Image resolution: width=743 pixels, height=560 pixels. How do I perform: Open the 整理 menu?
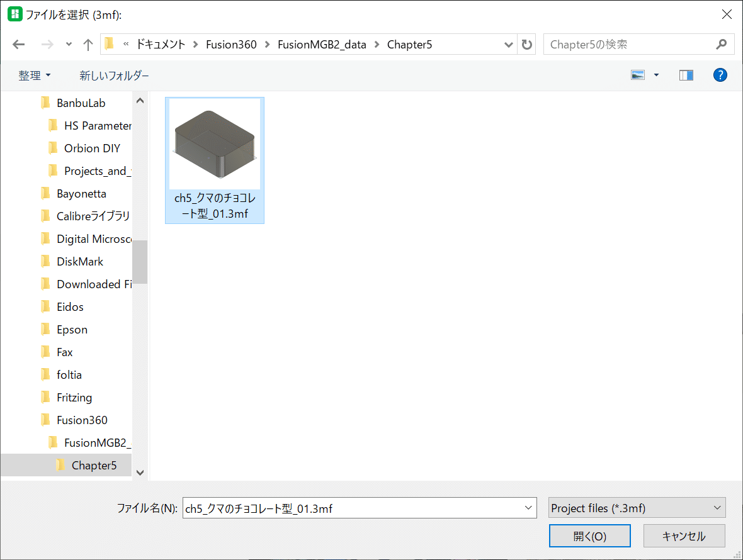34,76
